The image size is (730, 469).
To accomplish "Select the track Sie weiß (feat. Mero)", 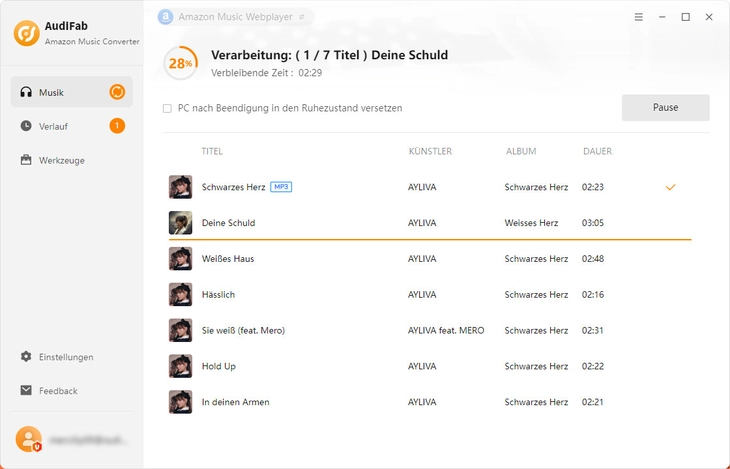I will tap(243, 330).
